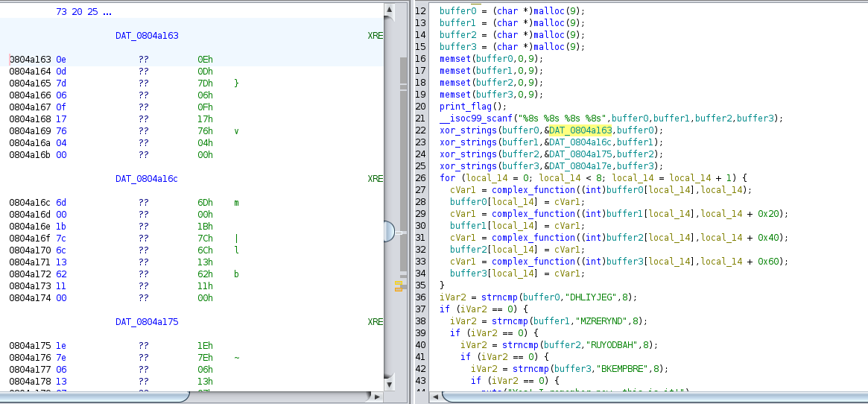
Task: Click the half-circle handle beside the listing
Action: [390, 232]
